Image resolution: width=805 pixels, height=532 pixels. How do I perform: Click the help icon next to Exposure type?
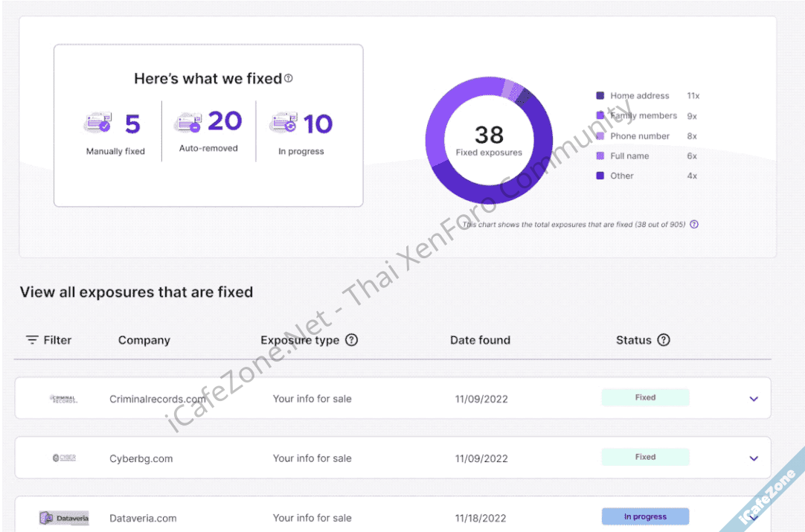[352, 340]
